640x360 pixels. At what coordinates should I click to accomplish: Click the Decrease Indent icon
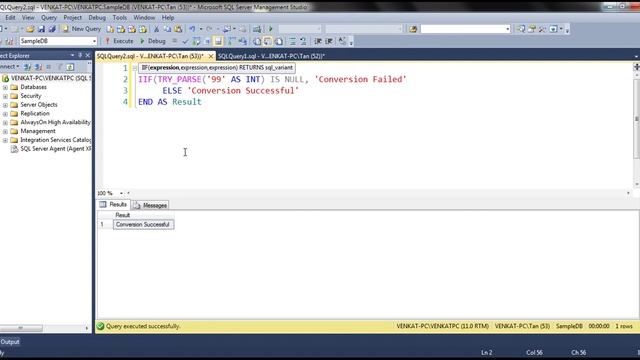tap(318, 41)
